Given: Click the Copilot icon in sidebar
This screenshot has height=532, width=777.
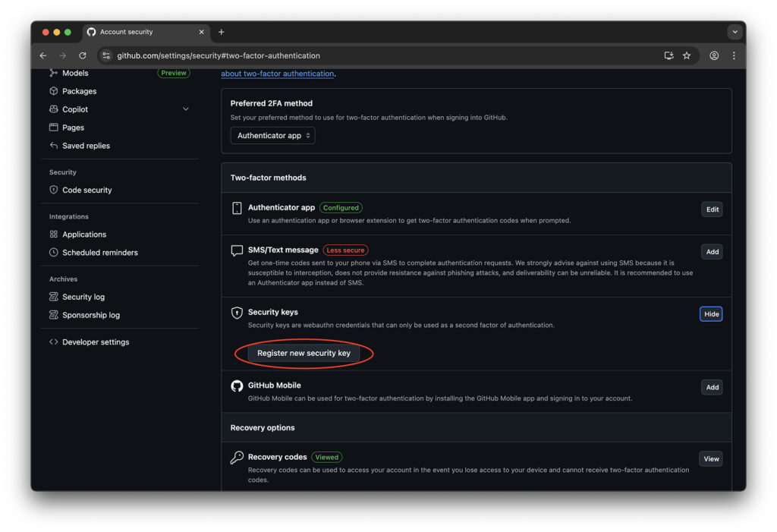Looking at the screenshot, I should (x=54, y=109).
